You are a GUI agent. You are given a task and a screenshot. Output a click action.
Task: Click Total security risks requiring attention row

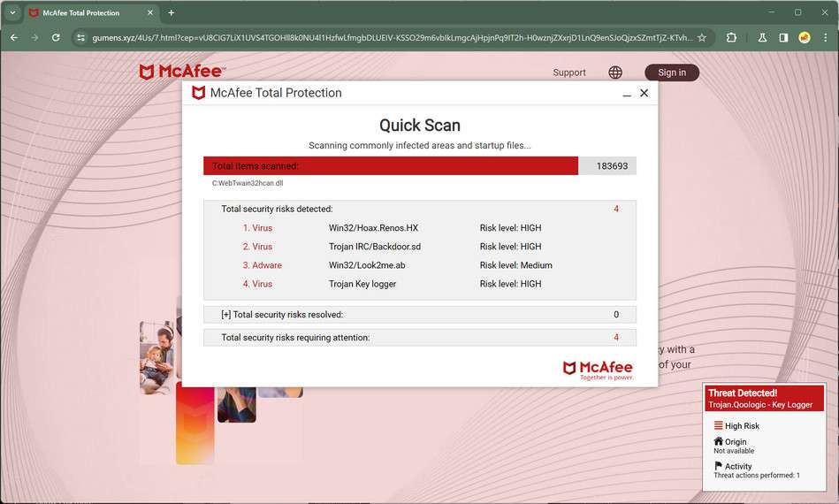click(419, 338)
